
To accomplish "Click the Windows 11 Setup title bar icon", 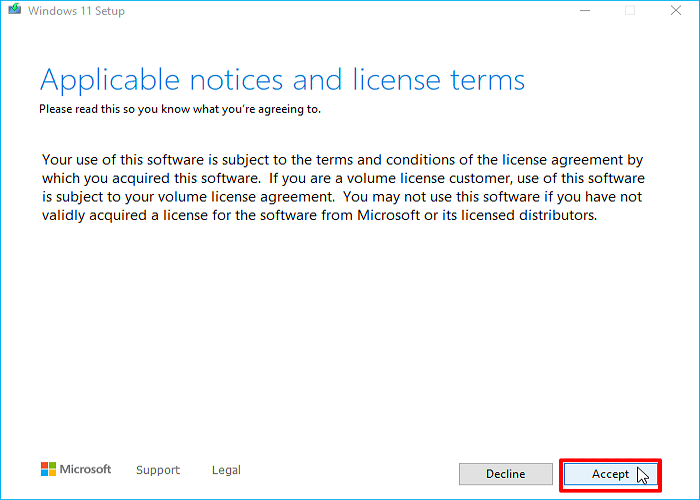I will pyautogui.click(x=13, y=10).
